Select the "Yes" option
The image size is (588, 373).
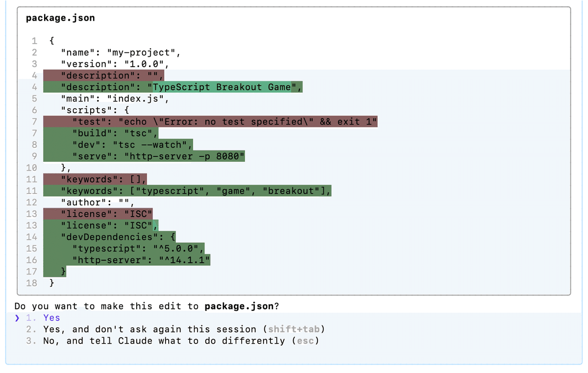click(51, 318)
